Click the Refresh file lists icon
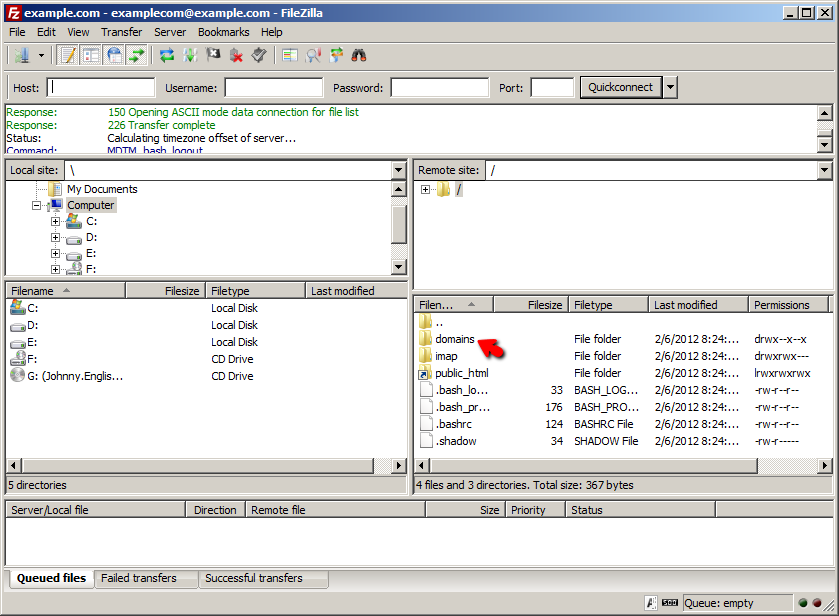Screen dimensions: 839x616 [x=167, y=55]
